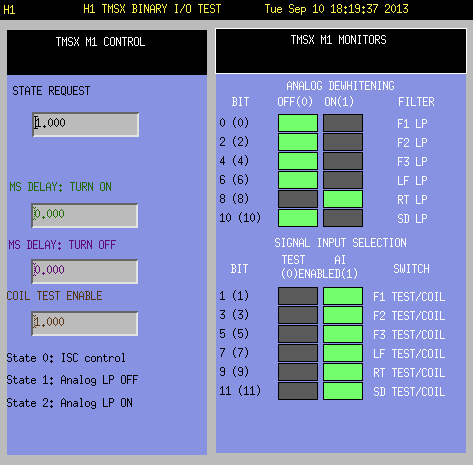Click the State 2: Analog LP ON text

[70, 403]
